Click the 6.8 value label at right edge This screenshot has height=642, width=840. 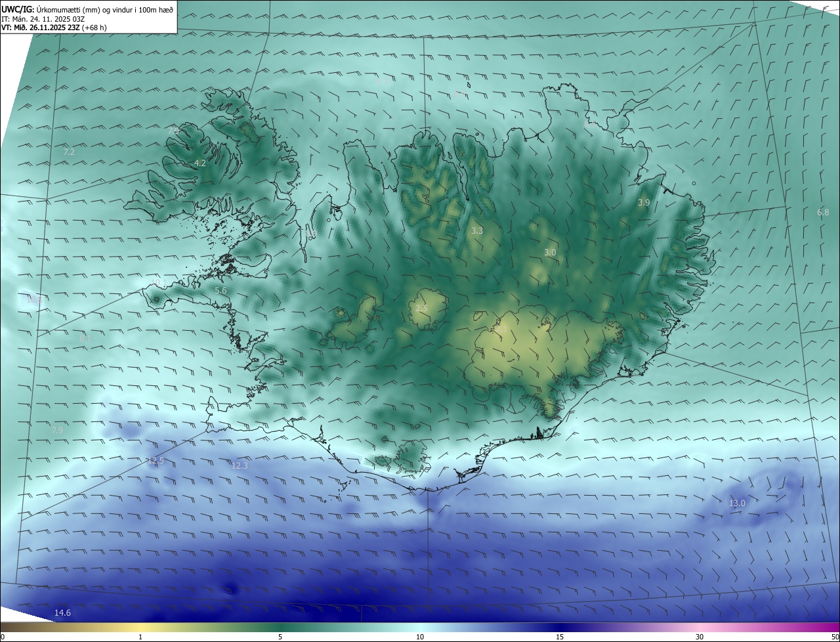click(823, 212)
